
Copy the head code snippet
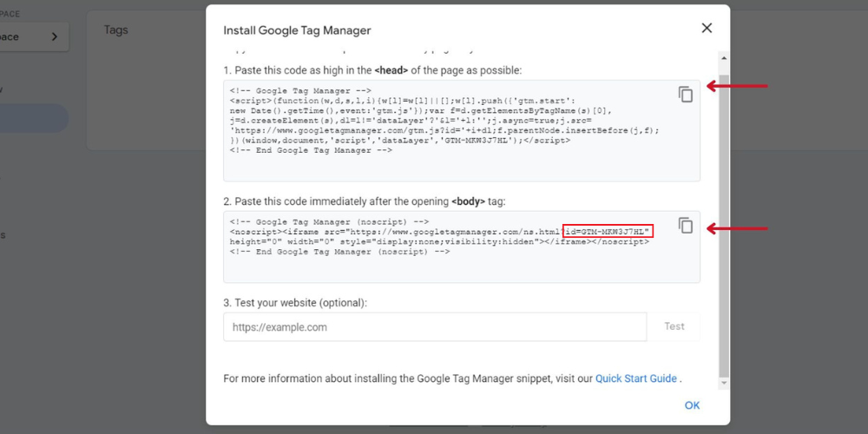coord(686,95)
